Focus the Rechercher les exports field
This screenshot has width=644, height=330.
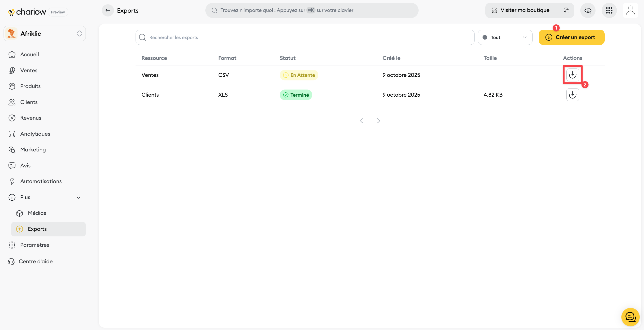pos(305,37)
